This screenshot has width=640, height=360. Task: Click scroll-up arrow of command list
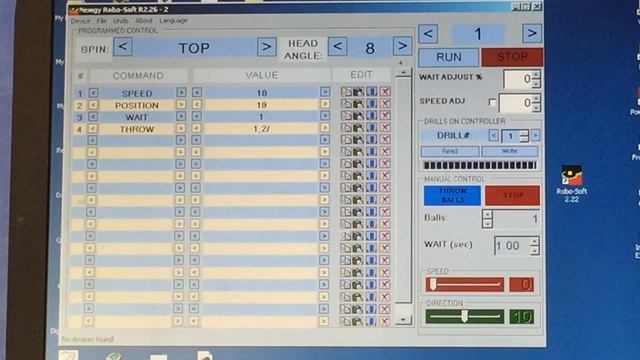coord(403,73)
